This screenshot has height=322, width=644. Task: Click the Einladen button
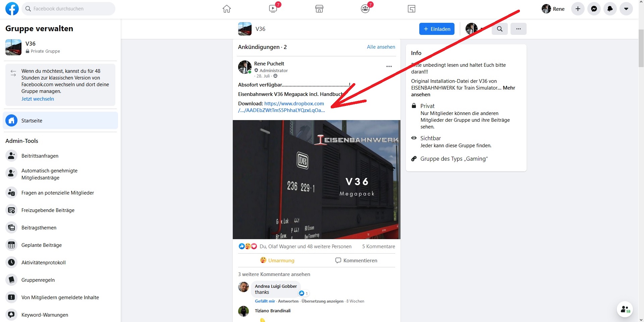437,29
